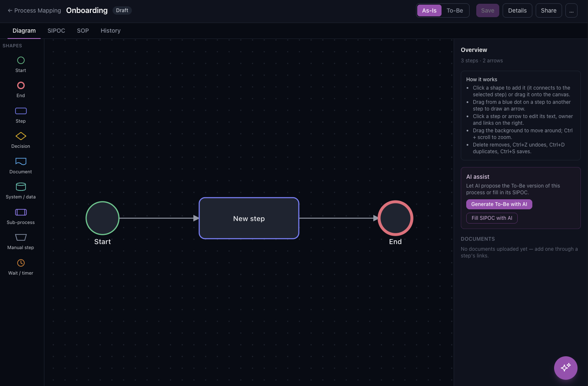Choose the Decision diamond shape
588x386 pixels.
tap(21, 136)
